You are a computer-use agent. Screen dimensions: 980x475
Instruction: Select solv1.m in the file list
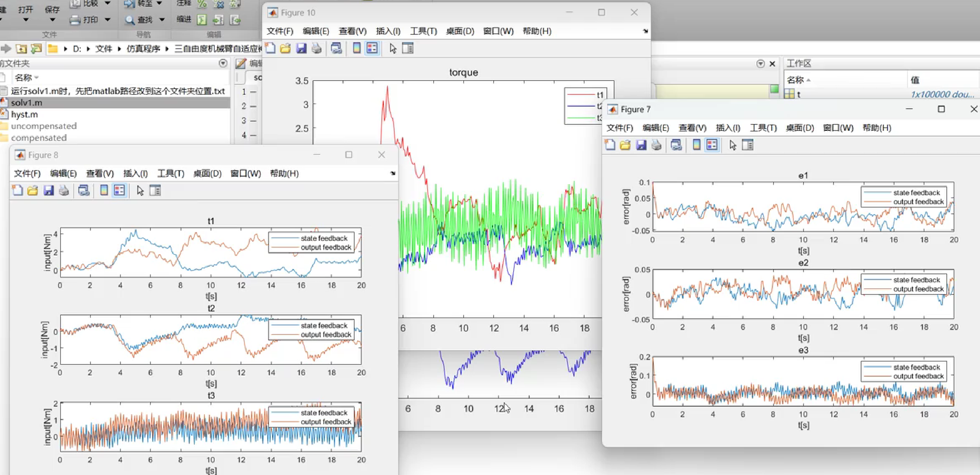tap(27, 103)
